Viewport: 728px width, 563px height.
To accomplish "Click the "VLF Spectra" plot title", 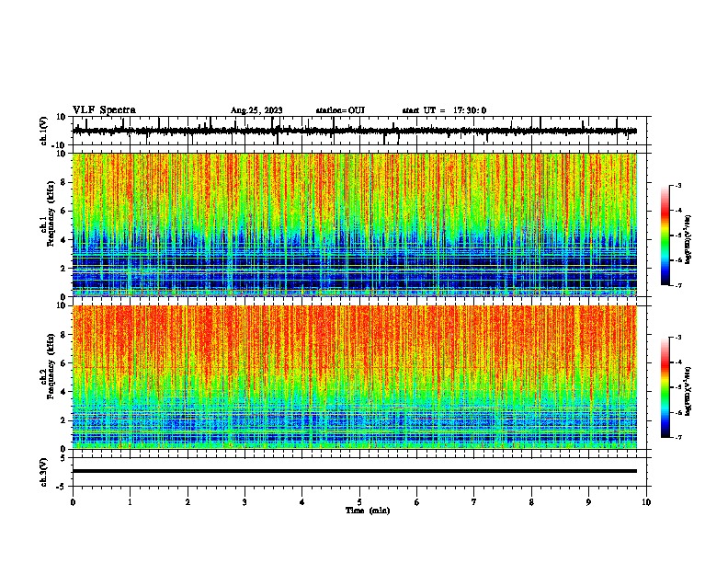I will tap(104, 110).
